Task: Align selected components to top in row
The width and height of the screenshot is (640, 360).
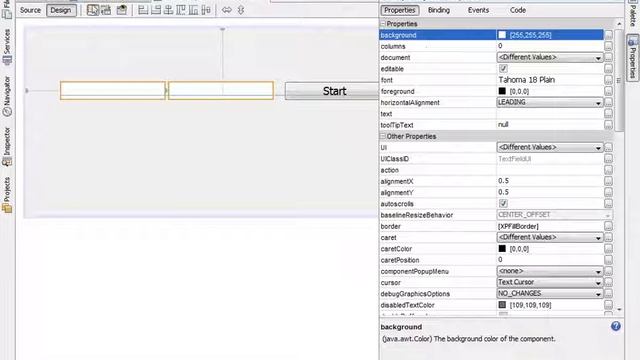Action: tap(181, 10)
